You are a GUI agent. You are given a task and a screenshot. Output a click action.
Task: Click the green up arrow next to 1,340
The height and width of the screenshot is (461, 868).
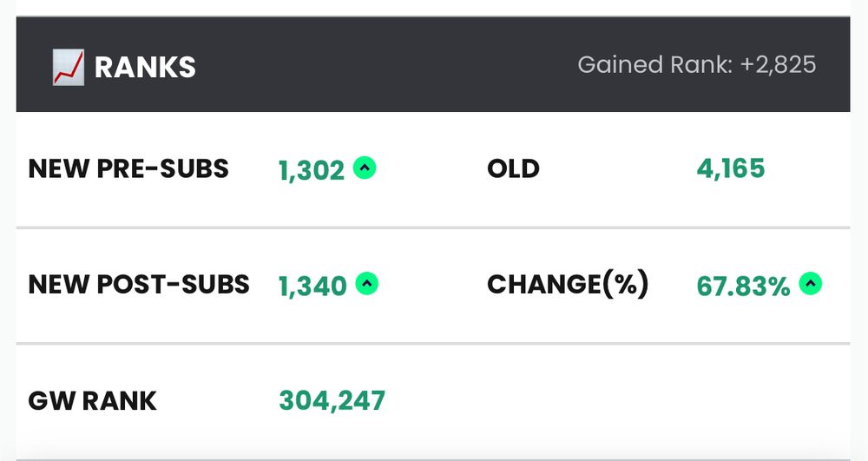pyautogui.click(x=366, y=283)
